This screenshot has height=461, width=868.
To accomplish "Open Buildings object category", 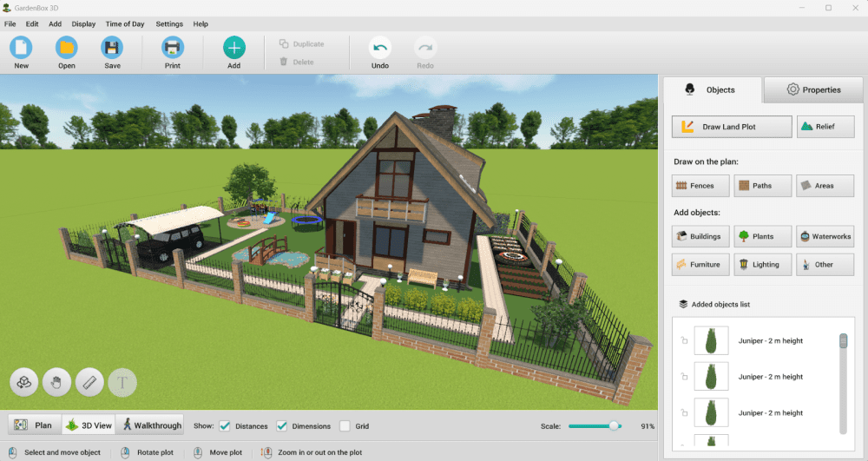I will [700, 236].
